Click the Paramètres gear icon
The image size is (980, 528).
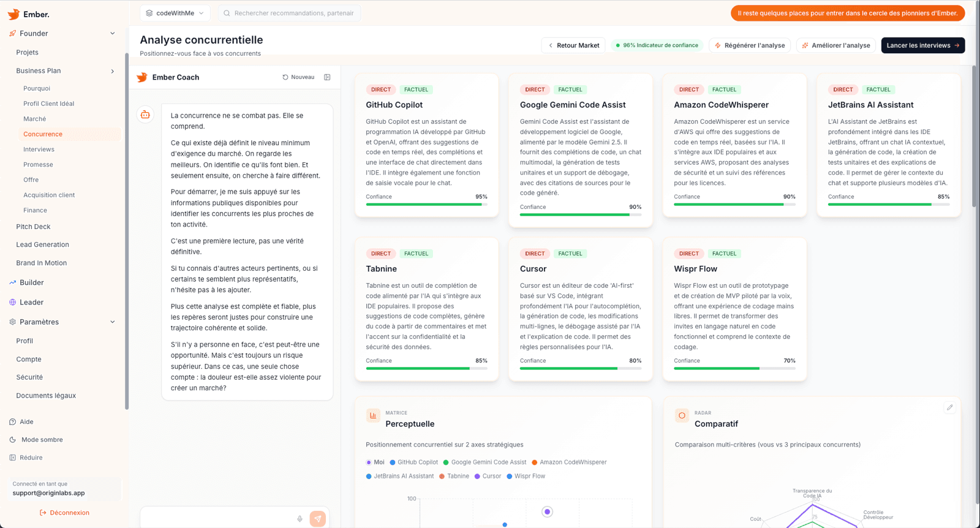click(12, 322)
